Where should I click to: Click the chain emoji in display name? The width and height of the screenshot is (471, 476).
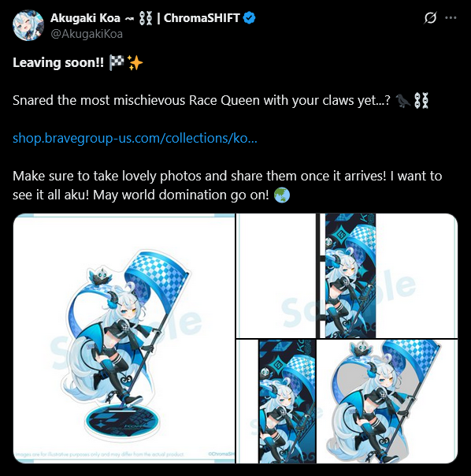(x=145, y=18)
